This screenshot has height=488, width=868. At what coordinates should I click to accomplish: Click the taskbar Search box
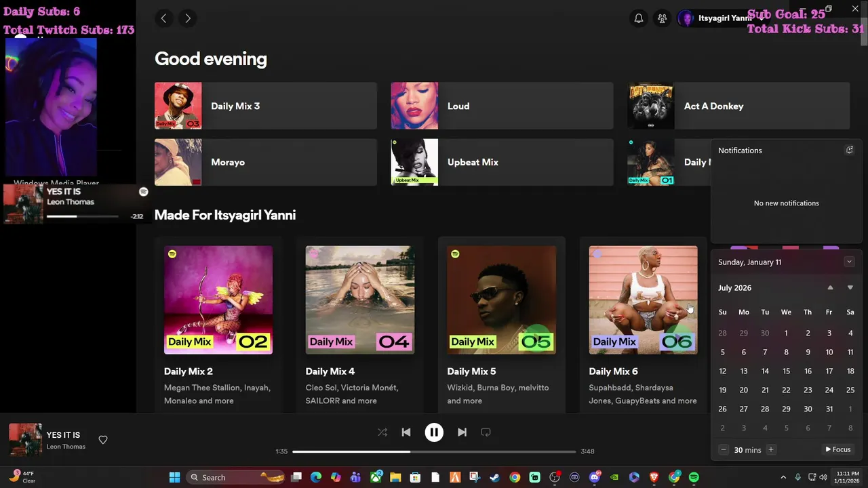pos(235,477)
